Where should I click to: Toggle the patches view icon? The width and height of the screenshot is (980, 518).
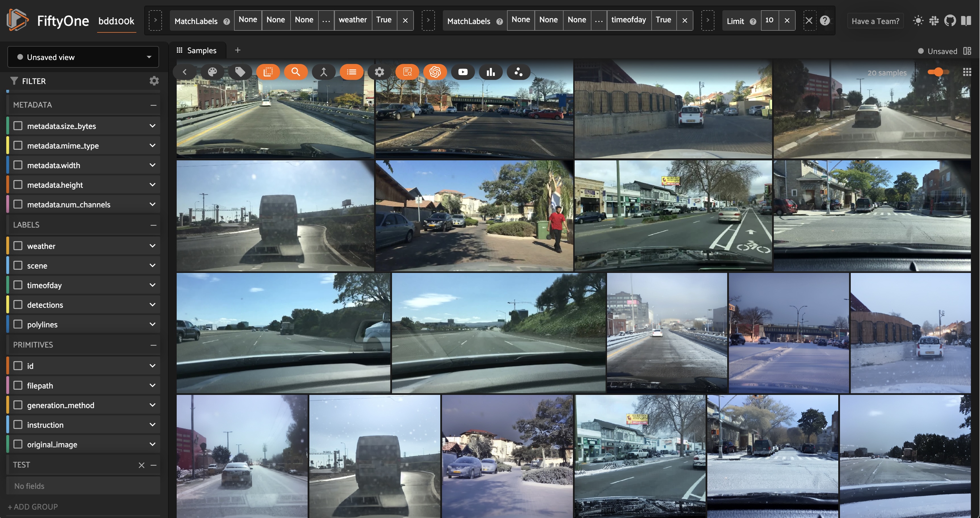pos(268,72)
